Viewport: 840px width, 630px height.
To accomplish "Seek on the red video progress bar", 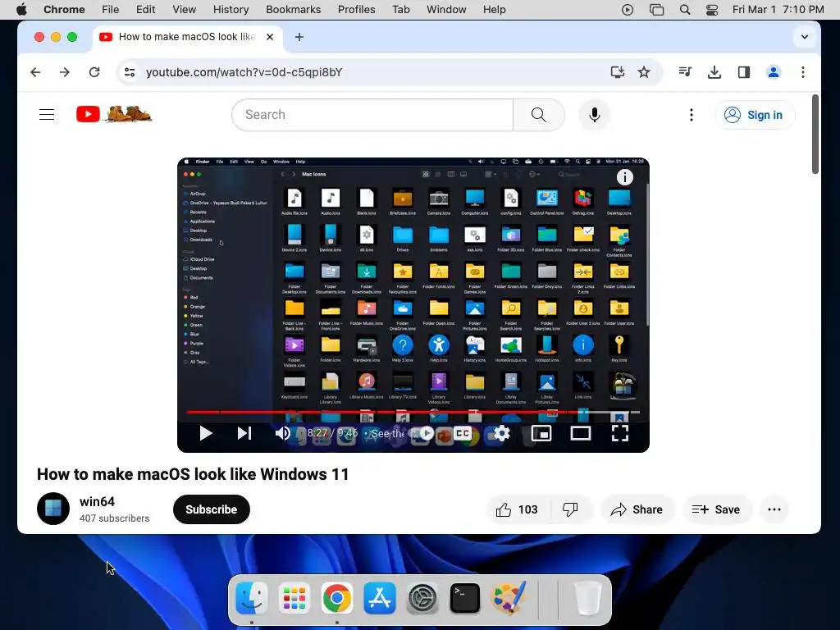I will click(x=413, y=412).
